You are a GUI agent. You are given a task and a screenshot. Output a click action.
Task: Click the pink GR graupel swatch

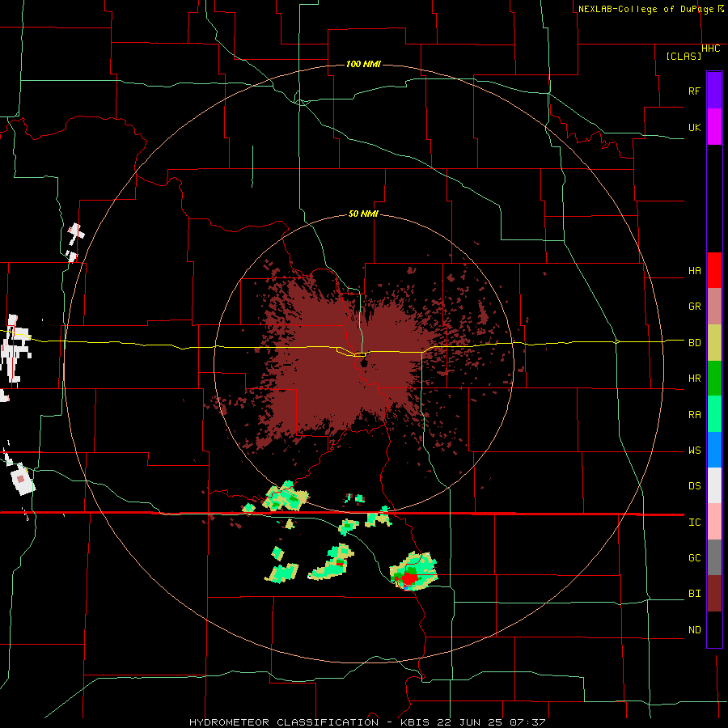pyautogui.click(x=714, y=307)
